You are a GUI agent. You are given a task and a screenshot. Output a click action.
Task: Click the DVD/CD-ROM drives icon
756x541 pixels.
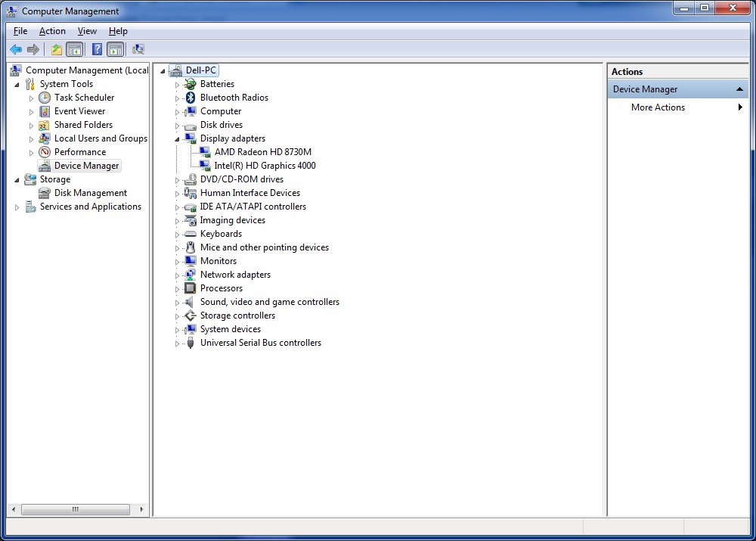[191, 179]
